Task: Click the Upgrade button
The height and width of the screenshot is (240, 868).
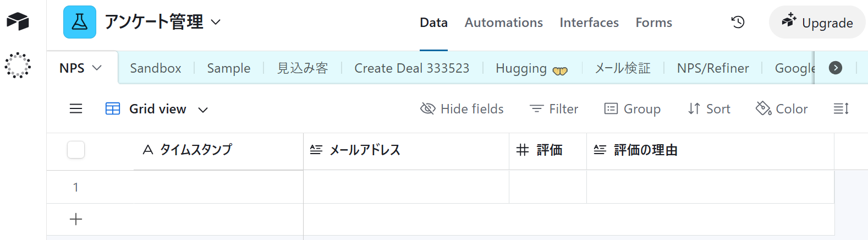Action: click(x=817, y=23)
